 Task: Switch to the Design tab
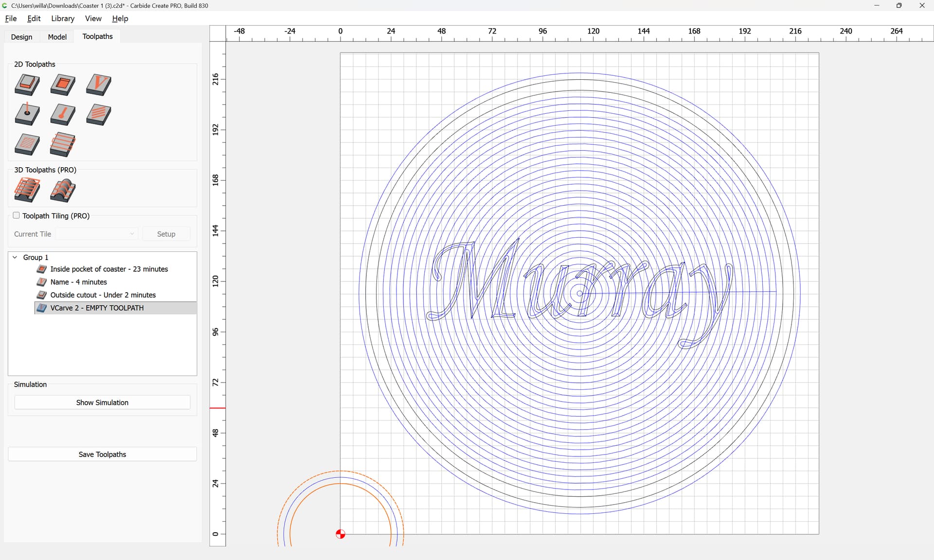(21, 37)
